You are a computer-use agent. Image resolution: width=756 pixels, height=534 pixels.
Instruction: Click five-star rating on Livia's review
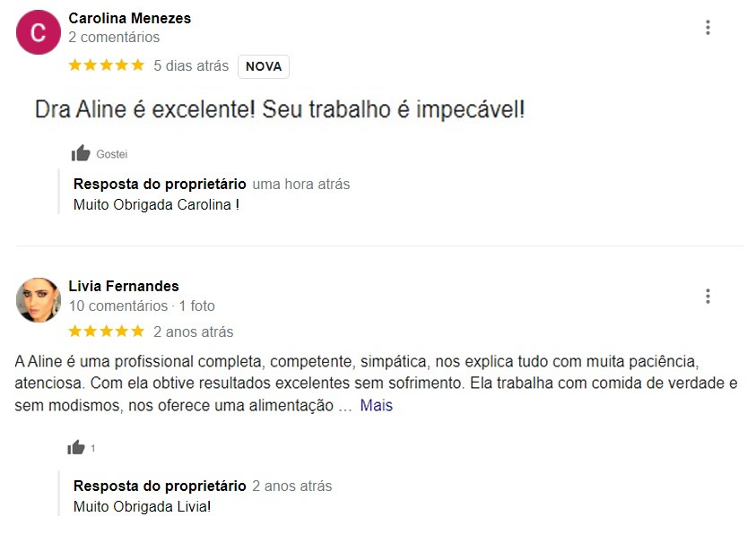[x=107, y=332]
